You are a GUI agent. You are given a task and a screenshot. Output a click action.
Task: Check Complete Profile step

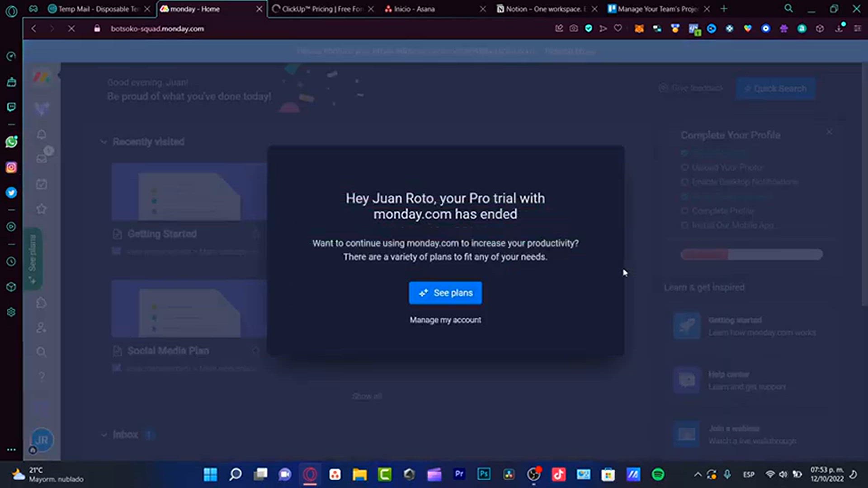[x=684, y=211]
